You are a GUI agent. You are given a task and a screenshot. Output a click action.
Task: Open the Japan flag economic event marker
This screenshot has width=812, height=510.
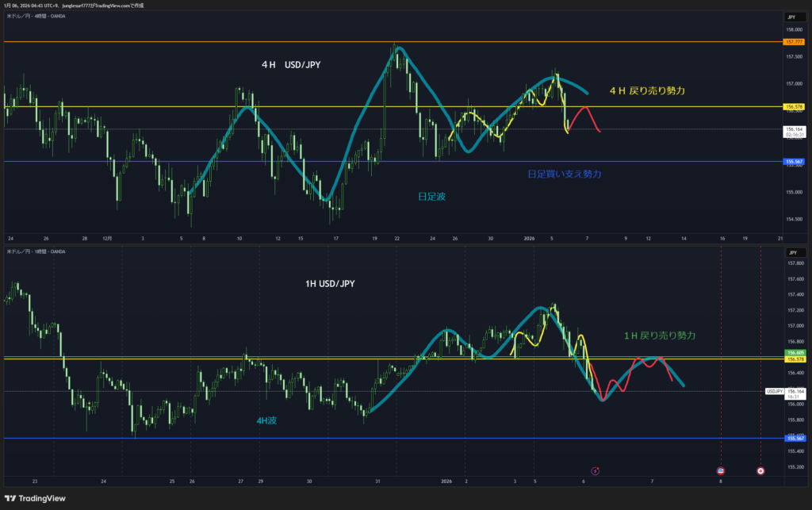click(760, 470)
